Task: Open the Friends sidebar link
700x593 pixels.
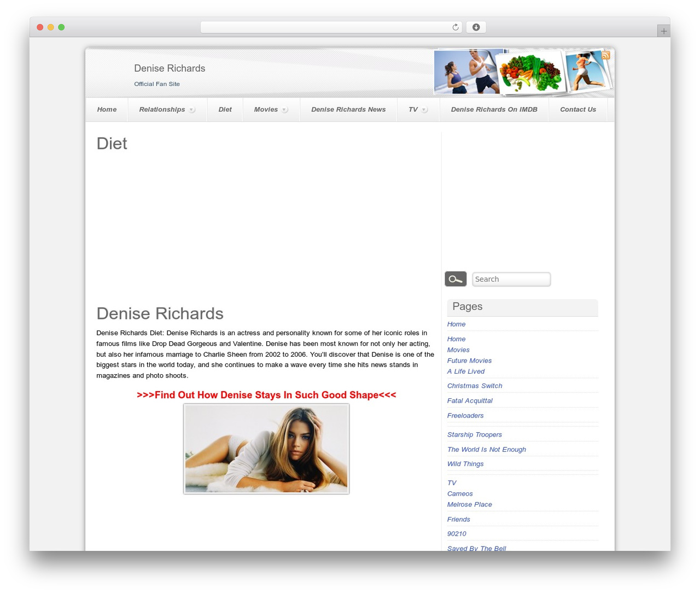Action: pos(459,520)
